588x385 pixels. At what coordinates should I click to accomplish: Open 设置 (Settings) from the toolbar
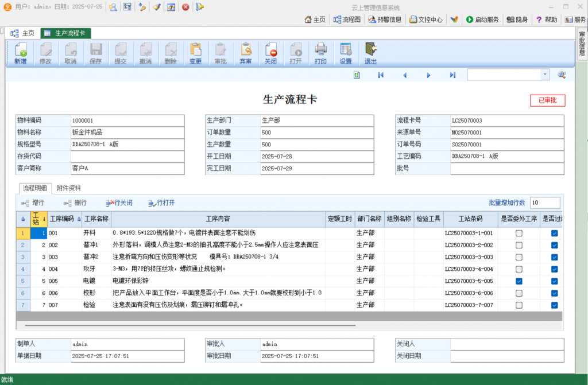pos(345,53)
